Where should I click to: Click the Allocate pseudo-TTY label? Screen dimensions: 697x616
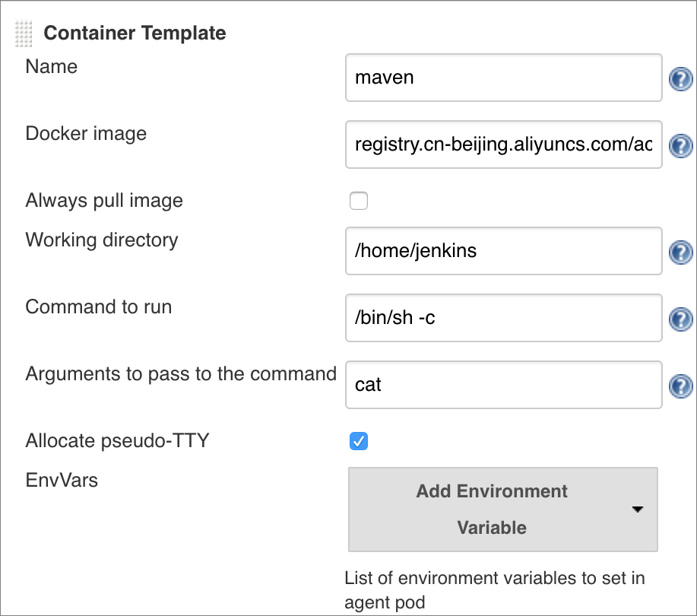117,441
